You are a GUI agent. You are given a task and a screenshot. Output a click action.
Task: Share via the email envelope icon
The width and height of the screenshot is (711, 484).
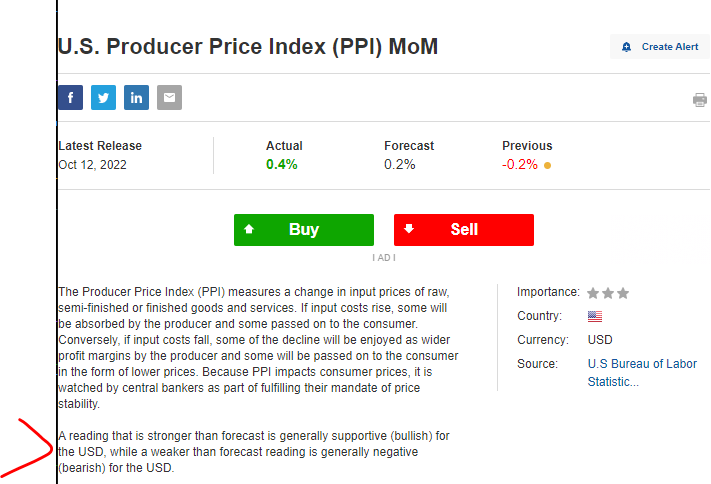pyautogui.click(x=169, y=98)
